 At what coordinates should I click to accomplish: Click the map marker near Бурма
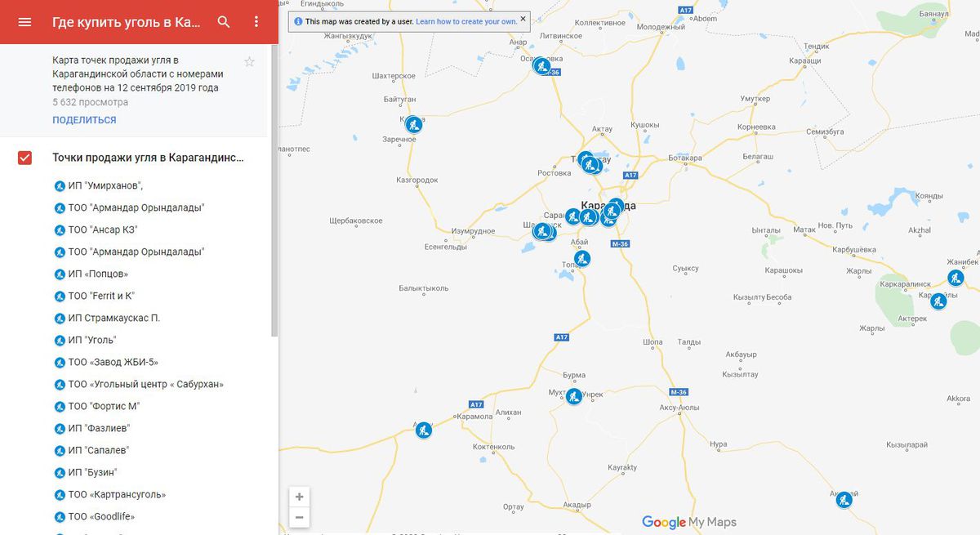click(574, 396)
